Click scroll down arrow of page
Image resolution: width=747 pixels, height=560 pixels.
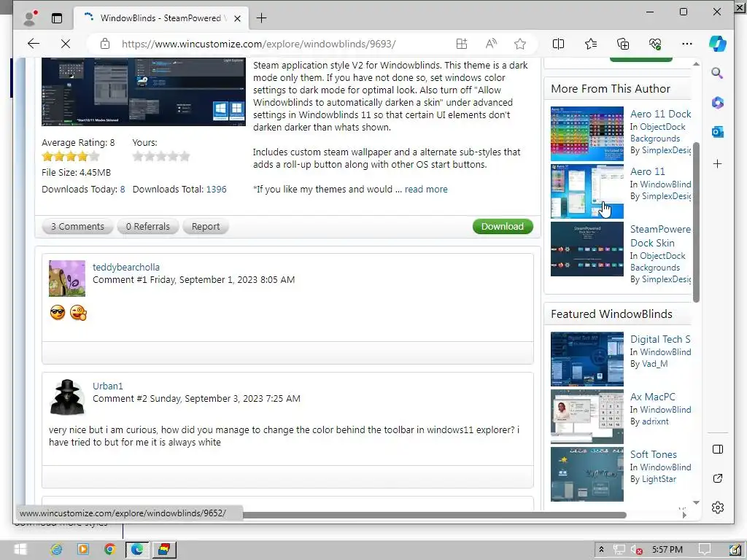click(x=696, y=502)
